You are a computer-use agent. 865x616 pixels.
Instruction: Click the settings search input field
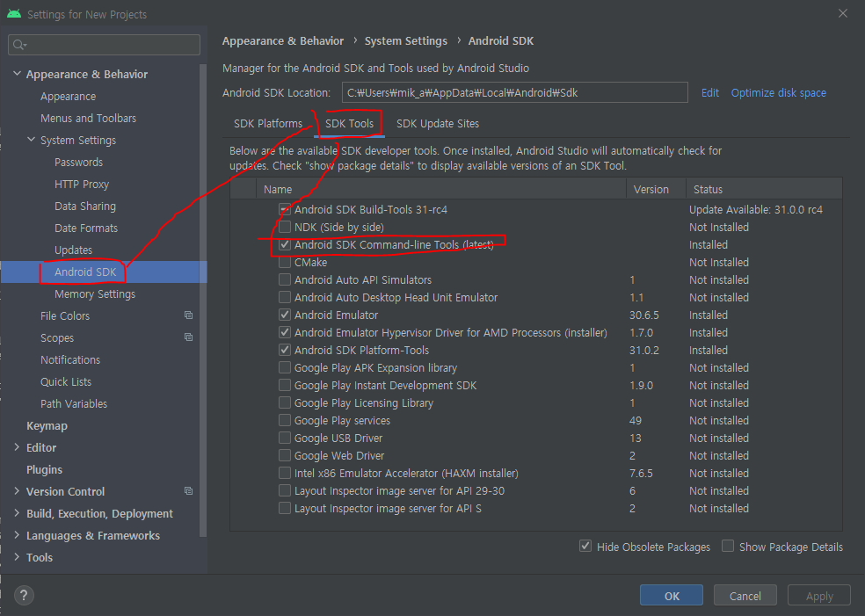tap(105, 45)
